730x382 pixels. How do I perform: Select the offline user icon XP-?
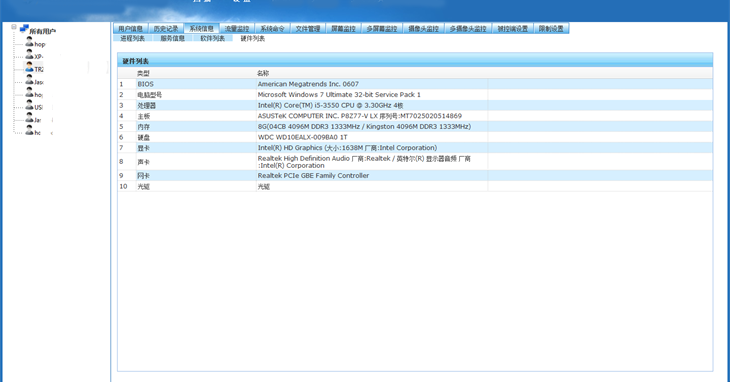pyautogui.click(x=29, y=54)
